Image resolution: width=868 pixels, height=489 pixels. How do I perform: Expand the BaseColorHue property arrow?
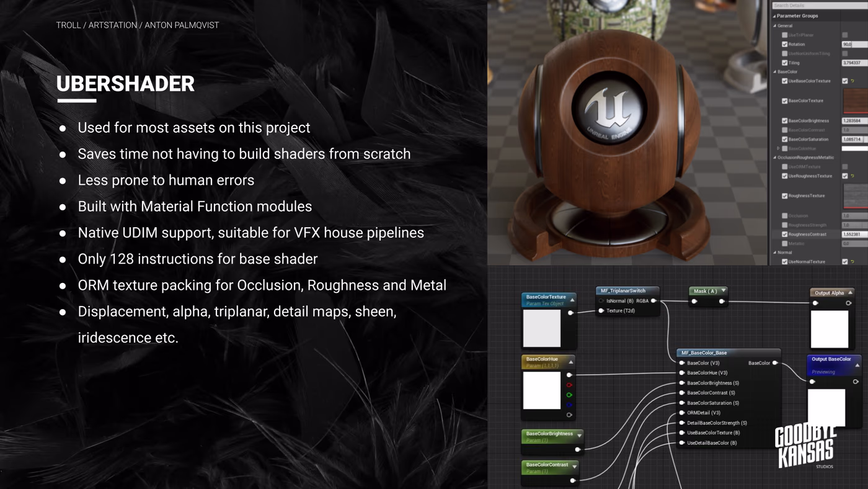779,149
